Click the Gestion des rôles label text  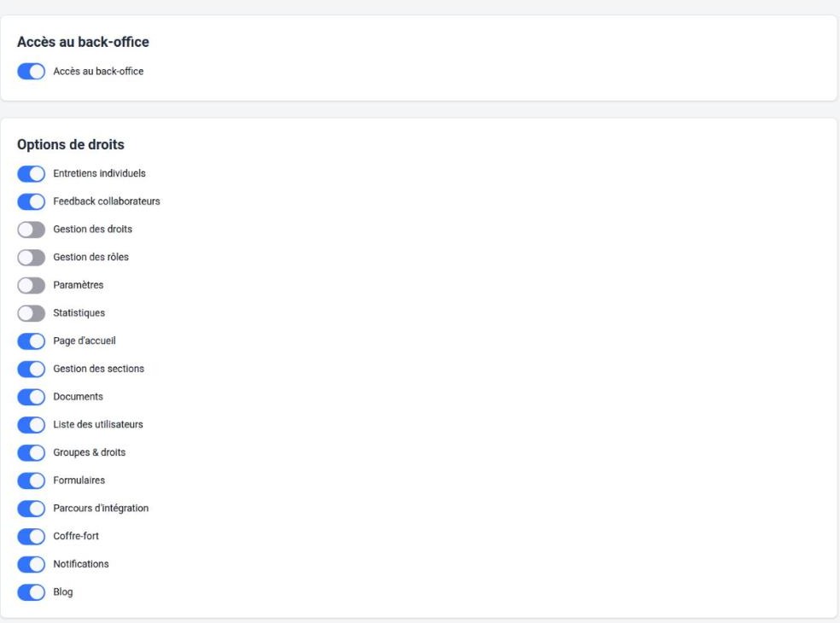tap(91, 257)
